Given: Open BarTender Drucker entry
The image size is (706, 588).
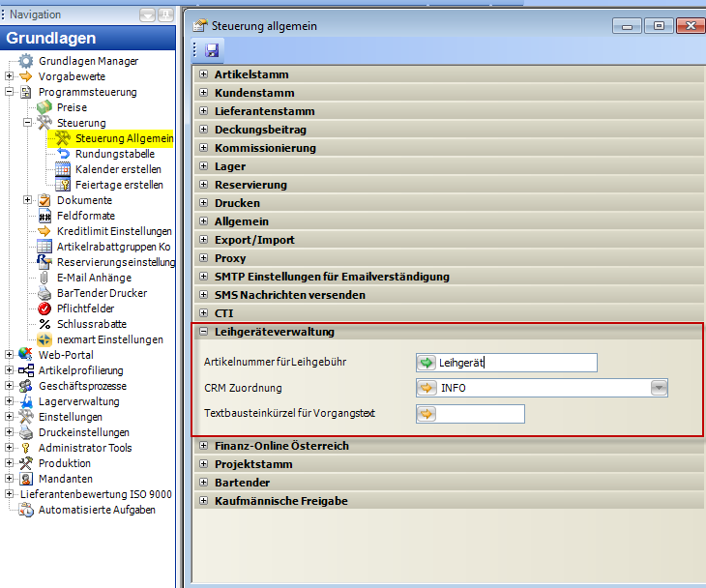Looking at the screenshot, I should (102, 293).
